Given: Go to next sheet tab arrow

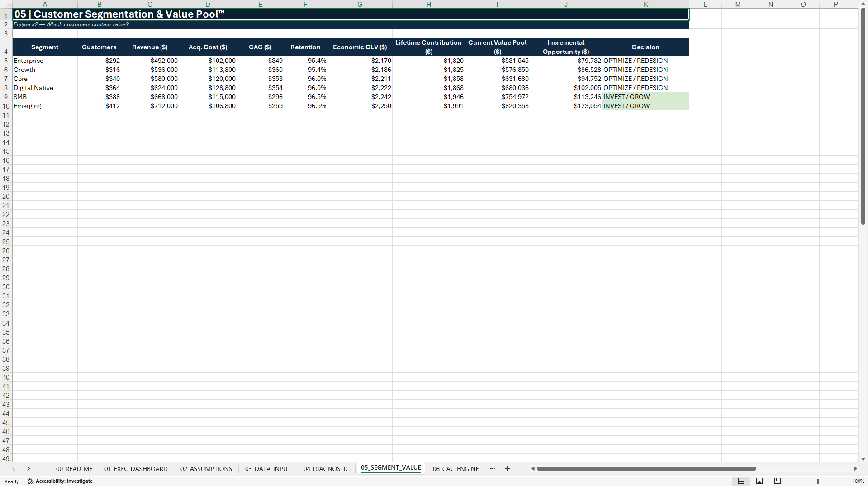Looking at the screenshot, I should (x=28, y=469).
